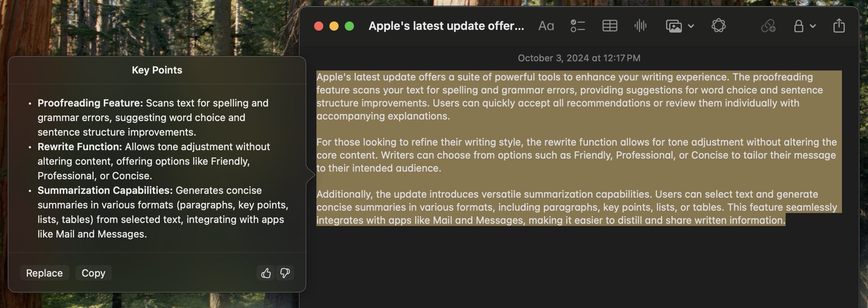868x308 pixels.
Task: Share this note via share icon
Action: coord(839,25)
